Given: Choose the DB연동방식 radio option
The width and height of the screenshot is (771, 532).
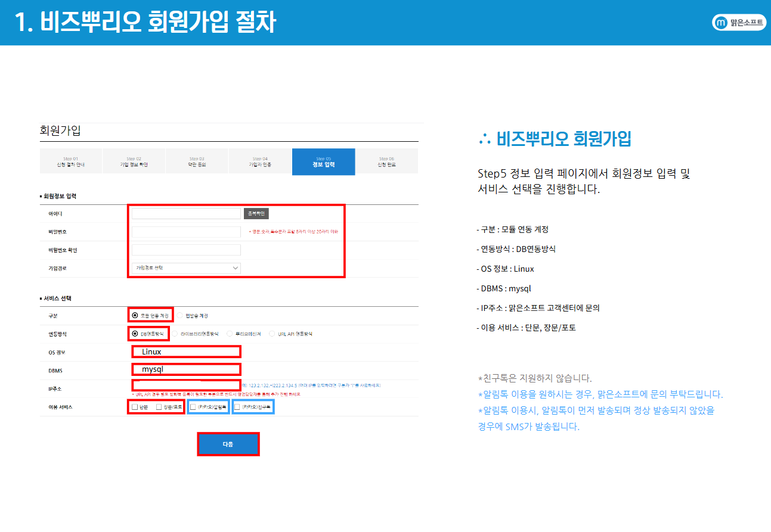Looking at the screenshot, I should coord(135,334).
